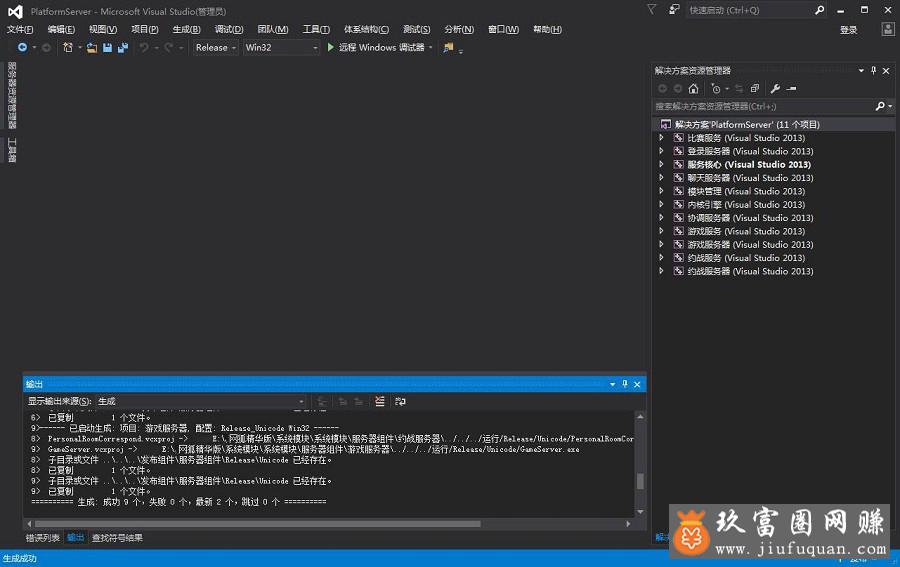900x567 pixels.
Task: Open Output panel window options dropdown arrow
Action: coord(612,384)
